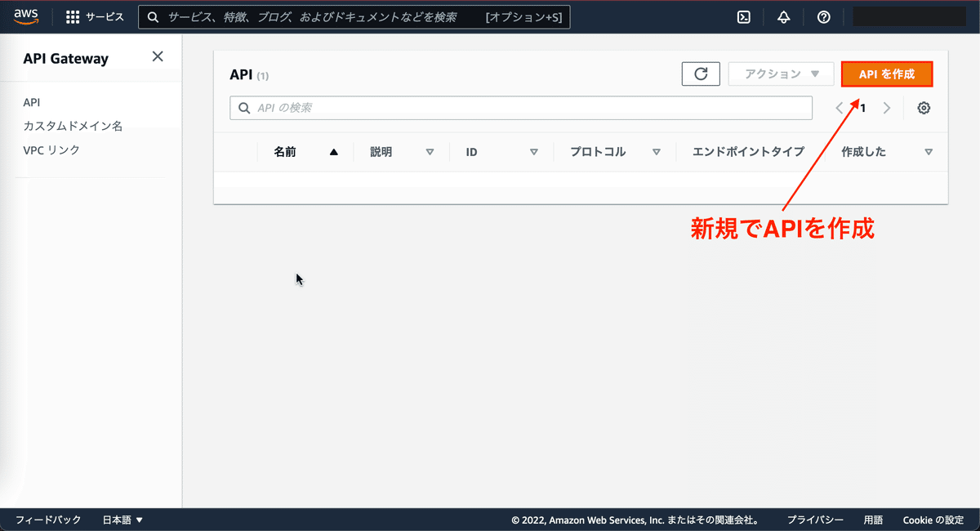Open the アクション dropdown

coord(781,74)
